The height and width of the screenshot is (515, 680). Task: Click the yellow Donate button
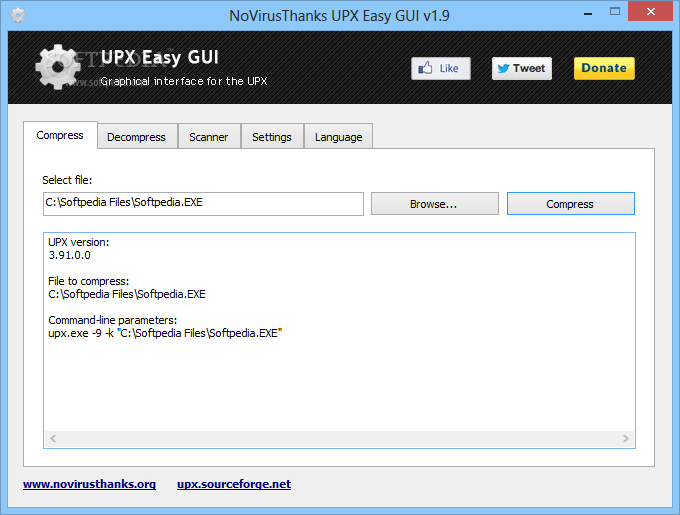[604, 68]
